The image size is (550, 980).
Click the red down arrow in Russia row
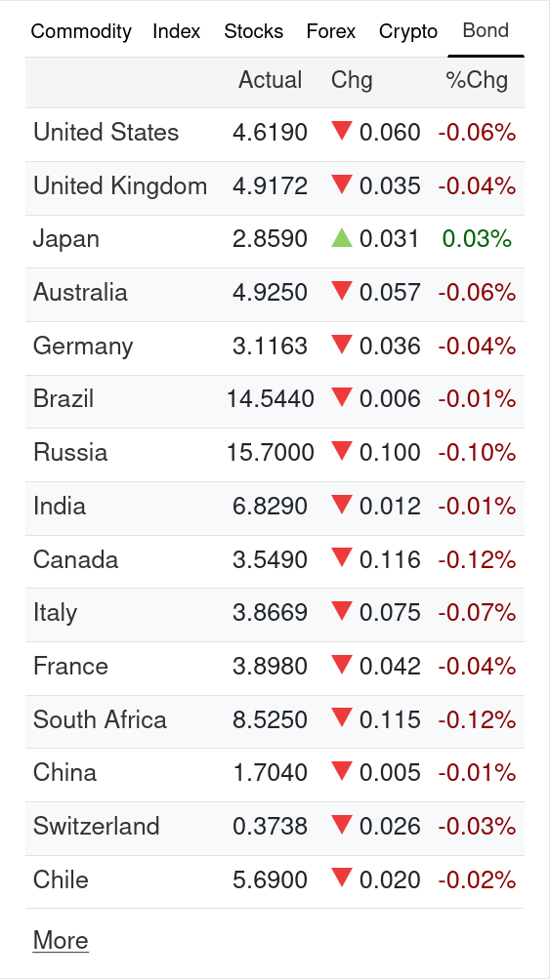coord(342,451)
